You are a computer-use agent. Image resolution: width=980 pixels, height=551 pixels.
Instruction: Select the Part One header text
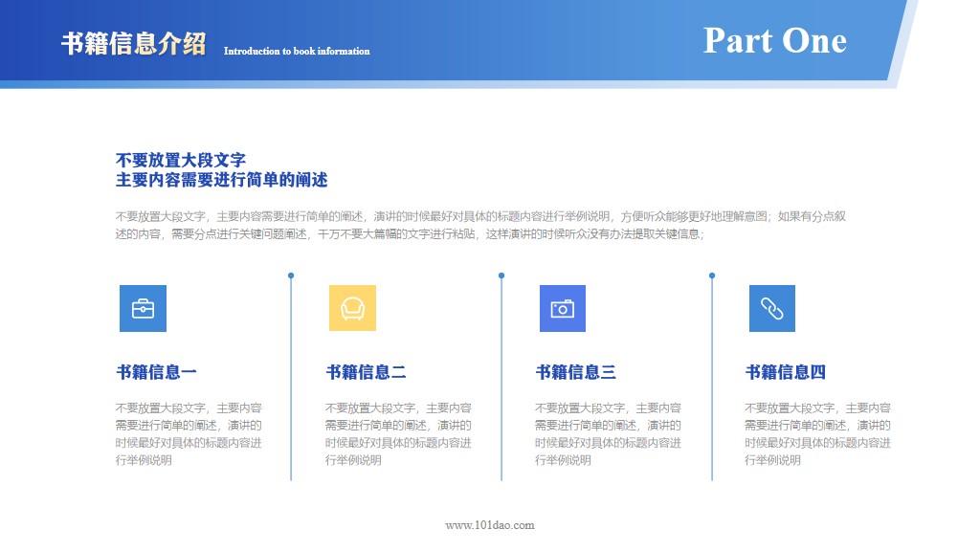tap(775, 40)
